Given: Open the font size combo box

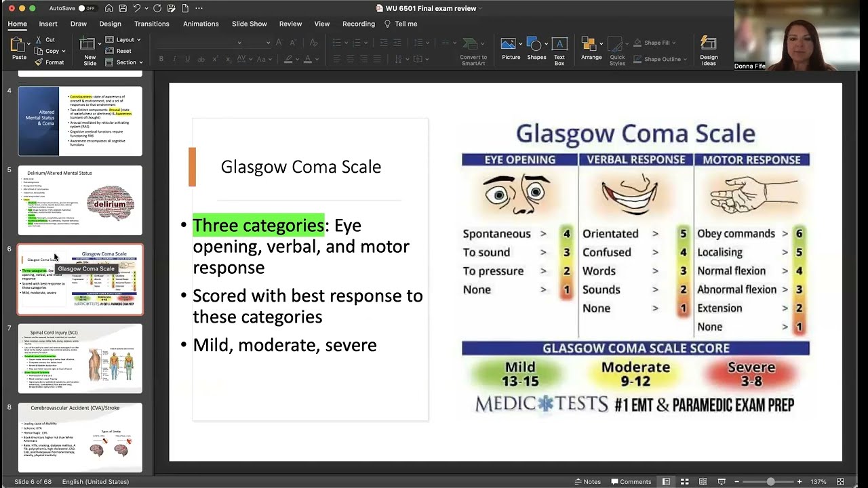Looking at the screenshot, I should coord(258,43).
